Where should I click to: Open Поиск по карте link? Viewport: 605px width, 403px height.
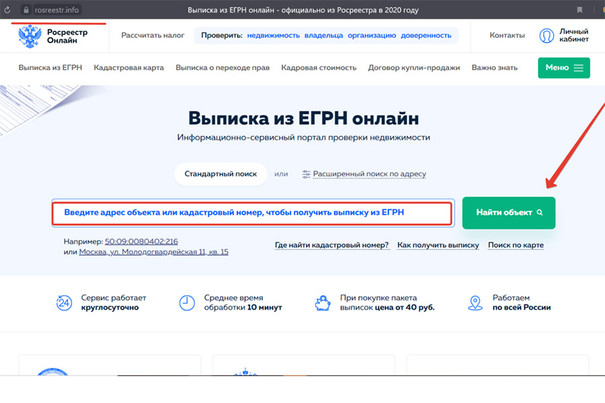coord(516,245)
